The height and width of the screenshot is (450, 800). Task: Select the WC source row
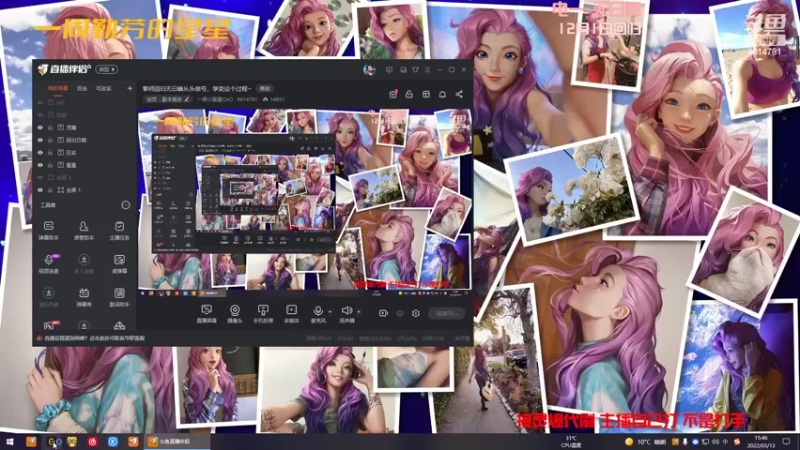[85, 103]
